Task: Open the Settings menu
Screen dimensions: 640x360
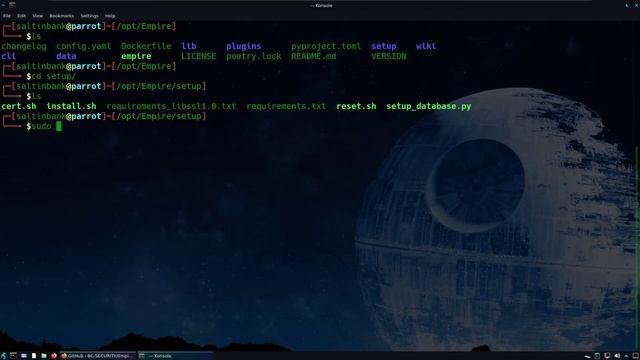Action: click(89, 16)
